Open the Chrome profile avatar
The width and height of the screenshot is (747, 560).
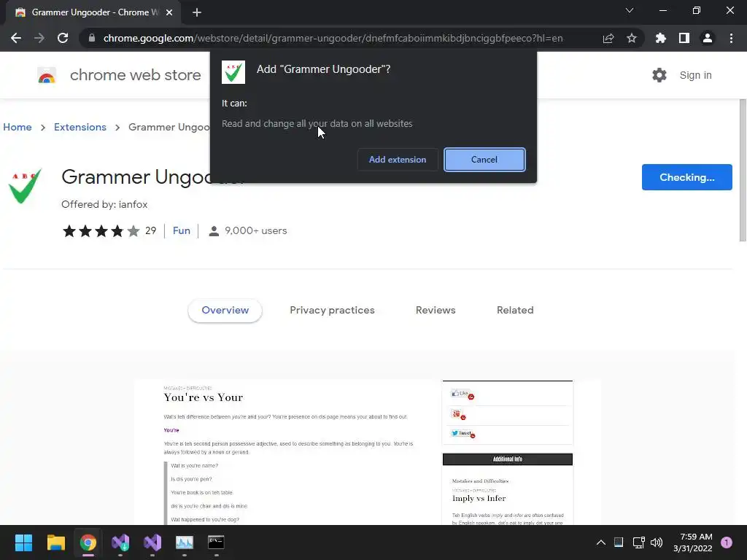[x=708, y=38]
